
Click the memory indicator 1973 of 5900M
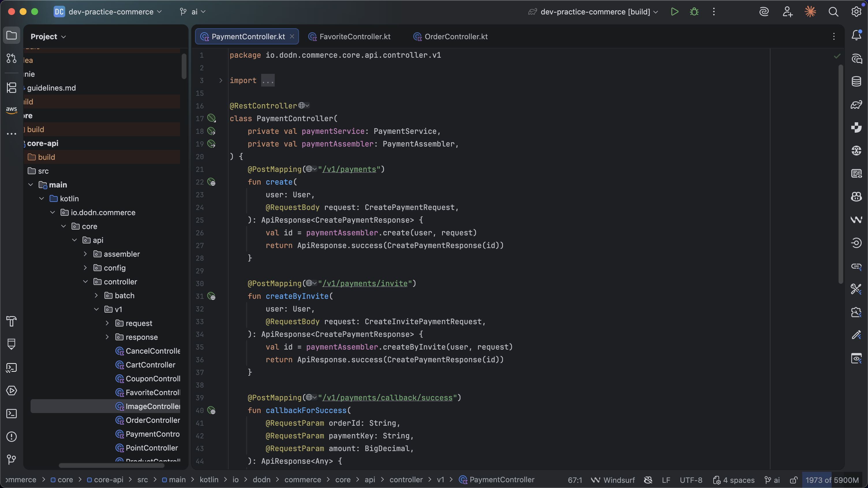click(x=832, y=480)
